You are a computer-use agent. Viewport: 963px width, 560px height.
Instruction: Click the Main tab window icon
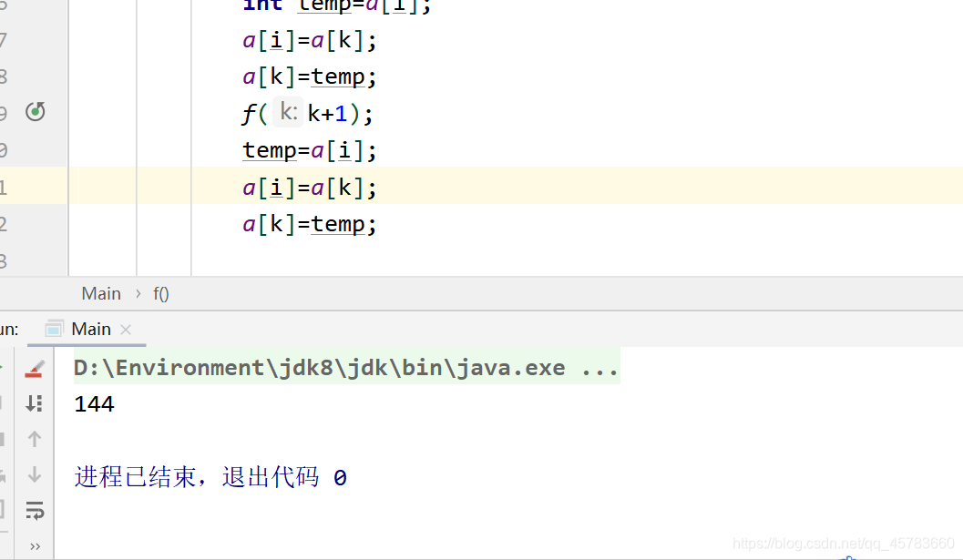[x=54, y=329]
